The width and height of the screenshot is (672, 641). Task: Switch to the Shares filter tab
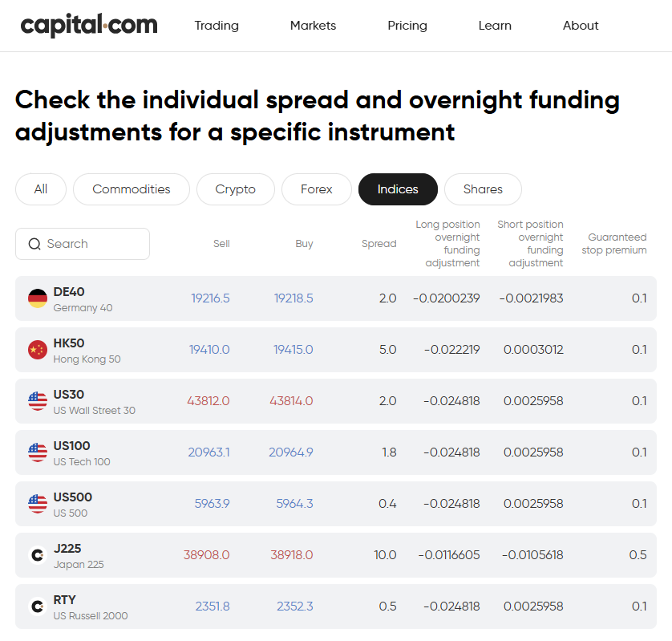[483, 189]
